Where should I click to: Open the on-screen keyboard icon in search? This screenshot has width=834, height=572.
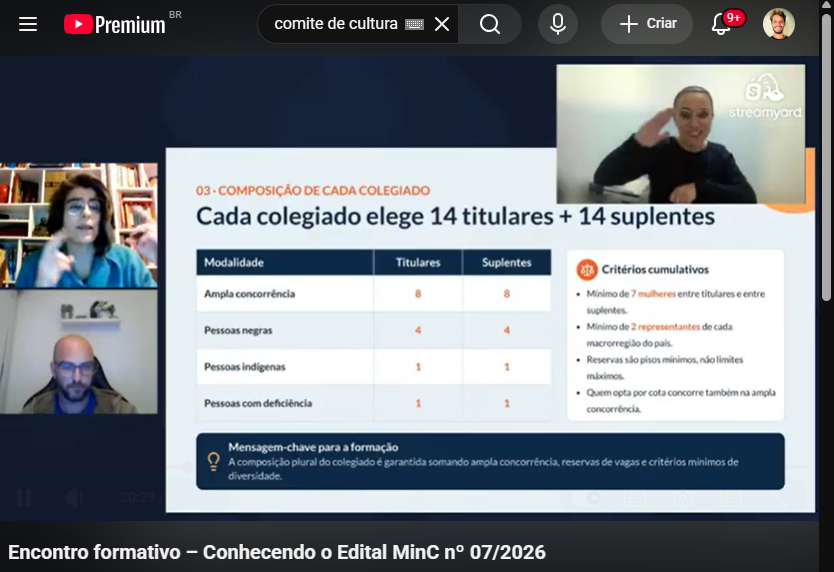point(414,24)
